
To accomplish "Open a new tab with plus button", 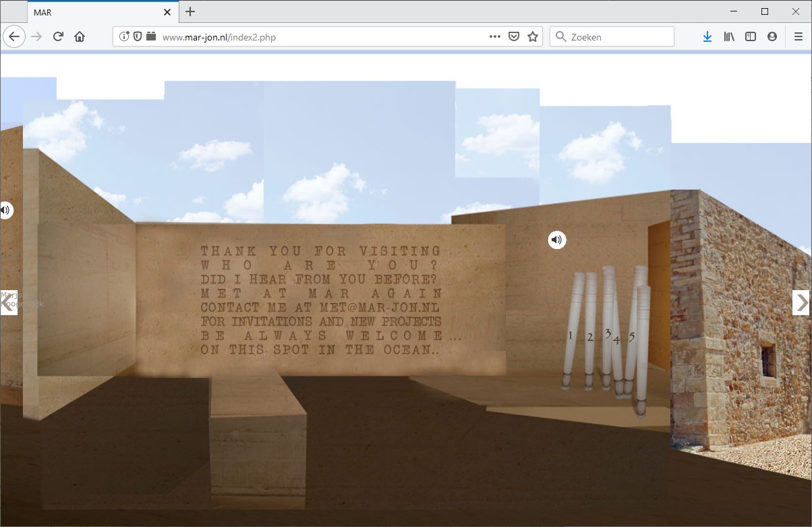I will [190, 11].
